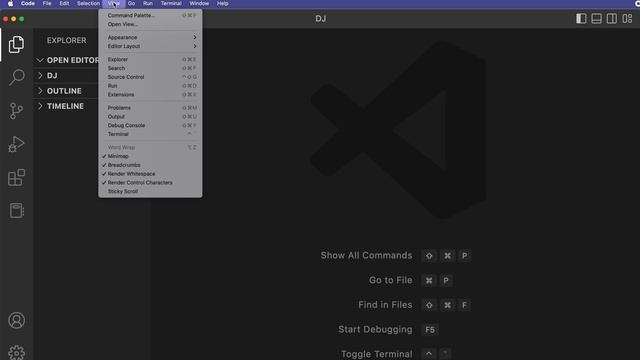640x360 pixels.
Task: Open Run and Debug view icon
Action: pos(16,144)
